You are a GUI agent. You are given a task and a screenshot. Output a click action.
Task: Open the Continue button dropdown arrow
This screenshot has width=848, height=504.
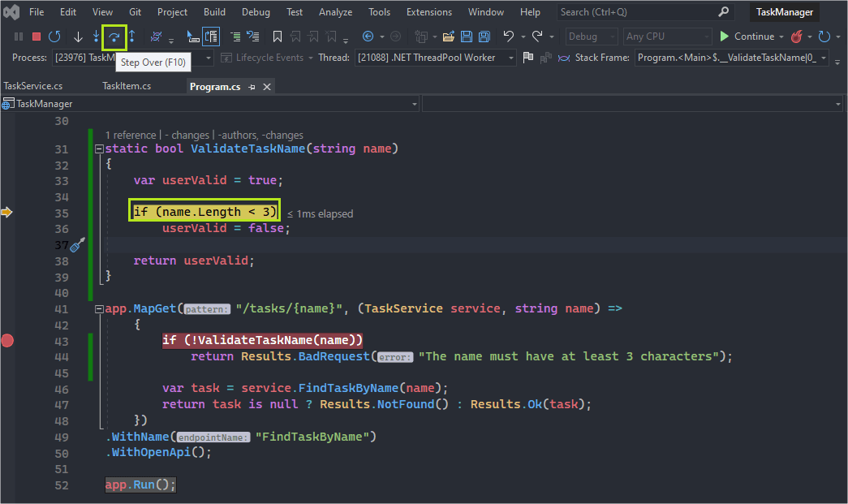click(781, 37)
